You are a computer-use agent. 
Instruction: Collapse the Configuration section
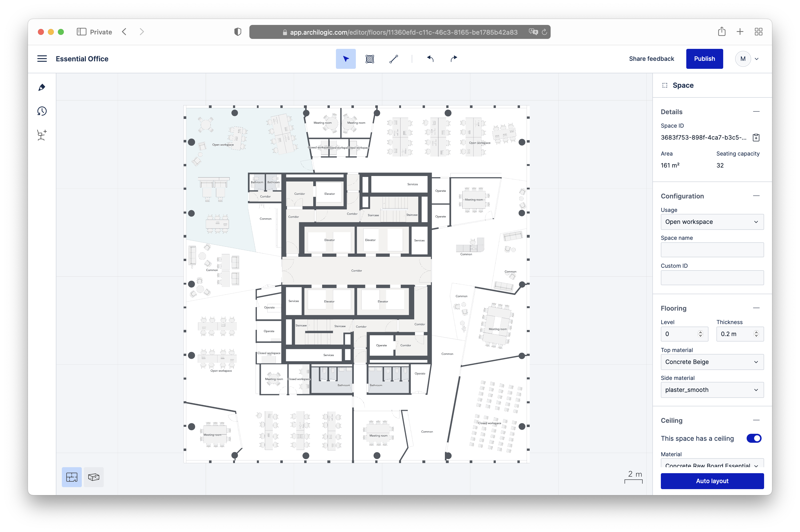click(756, 196)
